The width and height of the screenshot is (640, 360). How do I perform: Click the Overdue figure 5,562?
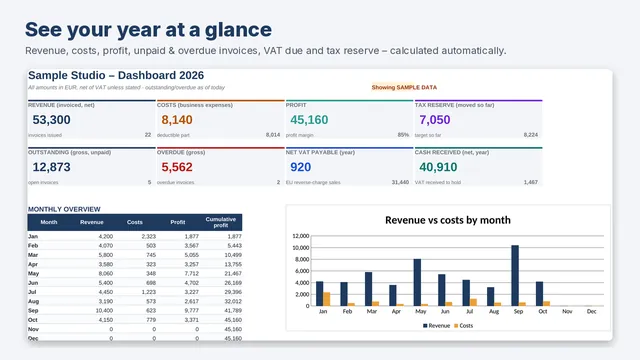tap(177, 167)
